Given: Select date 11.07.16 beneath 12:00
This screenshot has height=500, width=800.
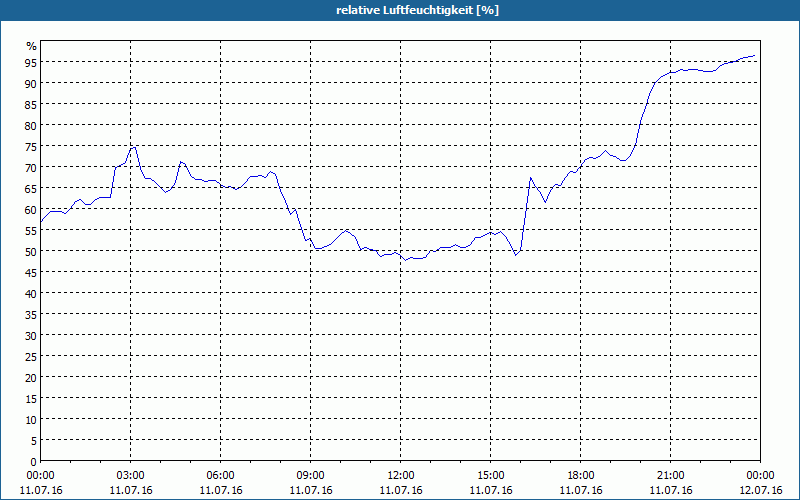Looking at the screenshot, I should pyautogui.click(x=401, y=490).
